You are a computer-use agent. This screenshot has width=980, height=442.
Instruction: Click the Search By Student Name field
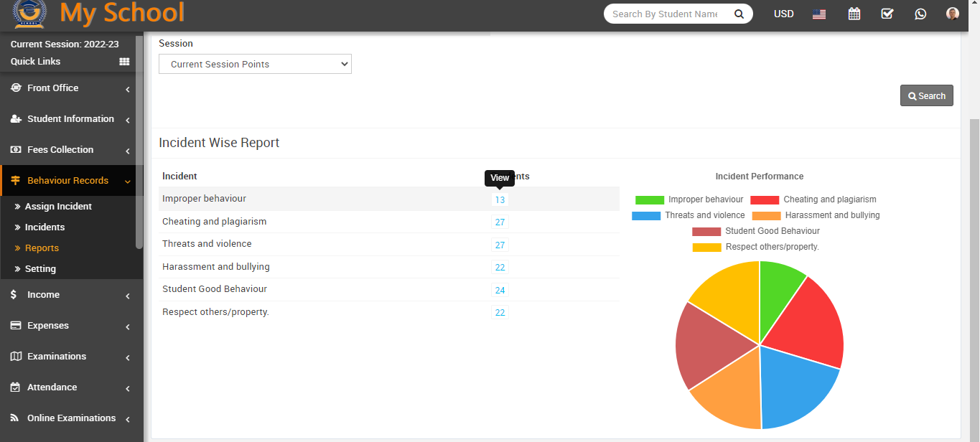[665, 14]
